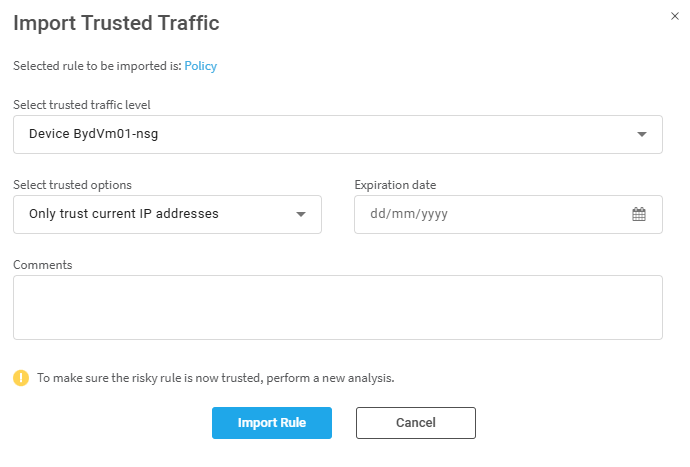Cancel the import dialog
This screenshot has width=690, height=467.
(x=415, y=423)
